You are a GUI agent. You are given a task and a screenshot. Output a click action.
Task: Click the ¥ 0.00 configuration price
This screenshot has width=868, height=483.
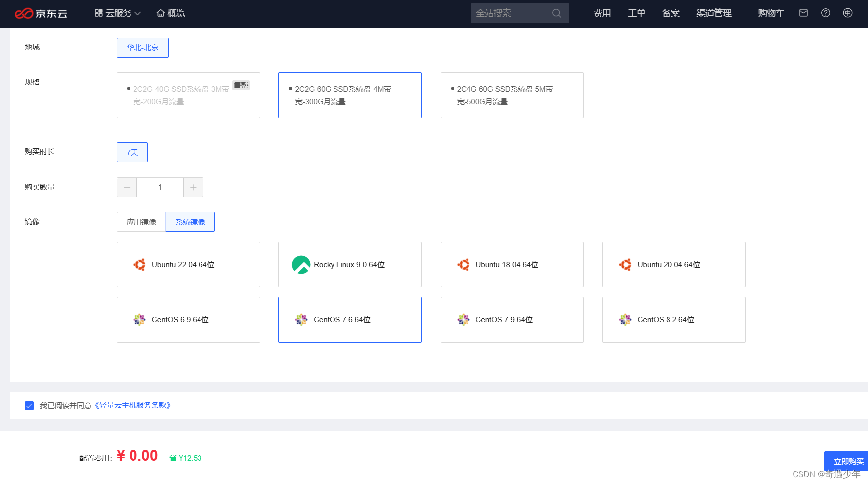pyautogui.click(x=137, y=456)
